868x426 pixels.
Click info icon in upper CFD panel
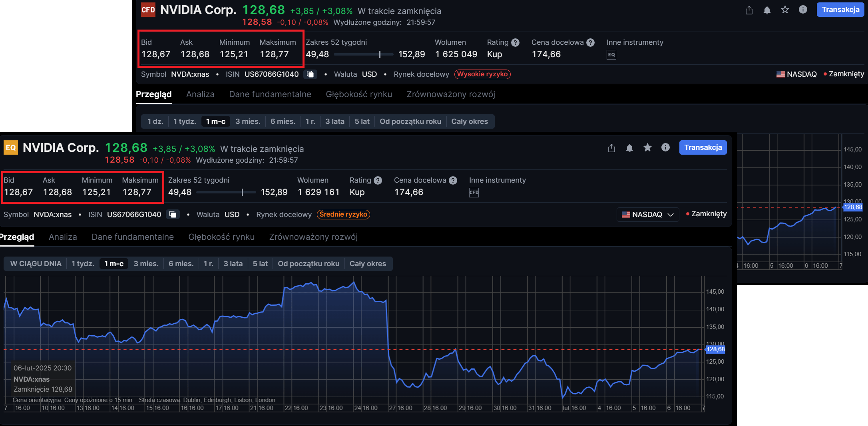803,10
